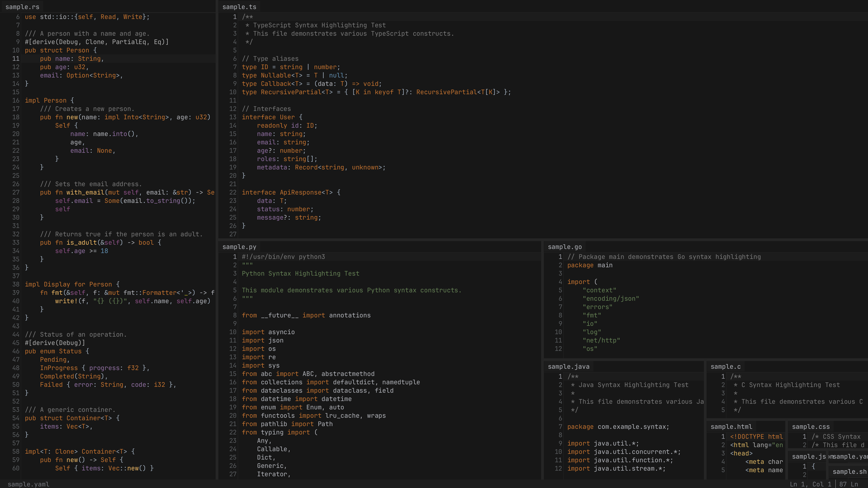Place cursor on 'import asyncio' line
This screenshot has width=868, height=488.
coord(268,332)
